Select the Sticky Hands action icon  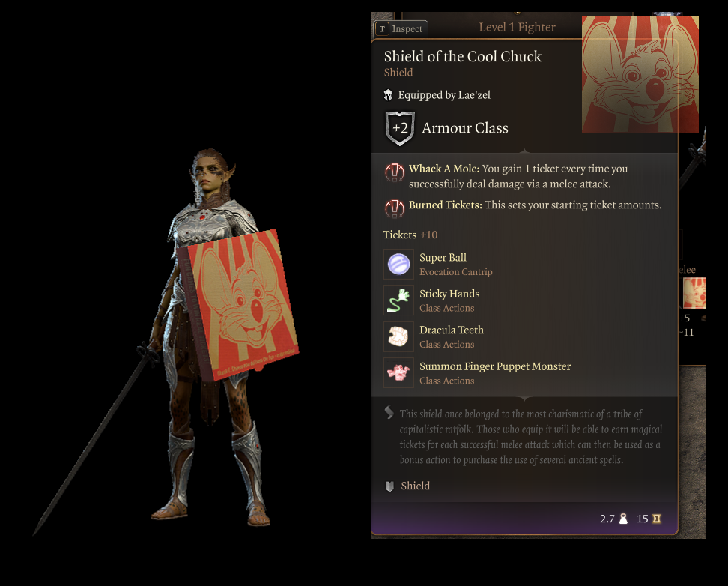[x=398, y=300]
